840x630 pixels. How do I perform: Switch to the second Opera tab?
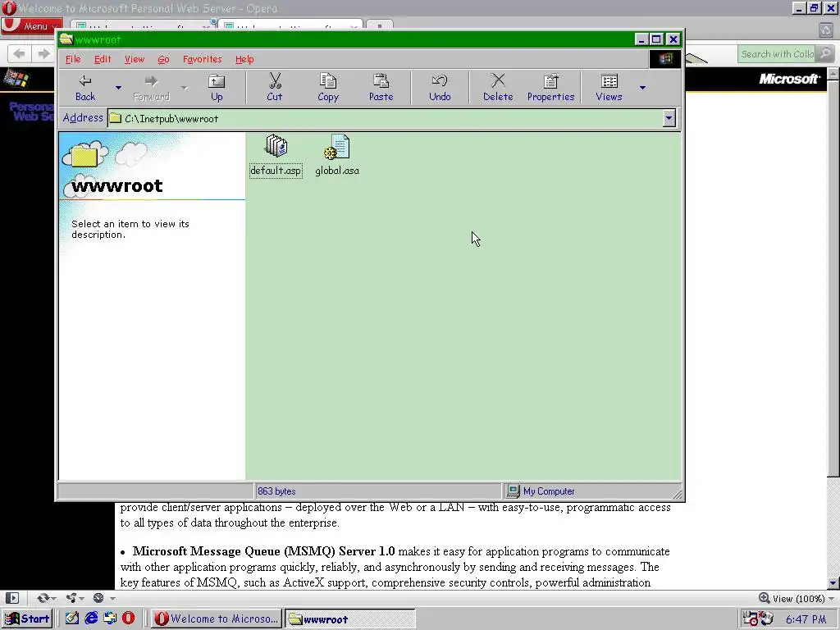290,25
